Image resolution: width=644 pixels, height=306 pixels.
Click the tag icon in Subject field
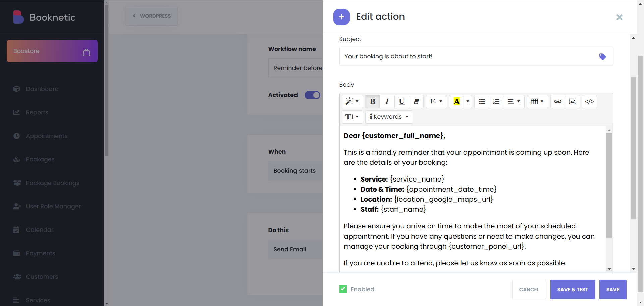click(x=602, y=57)
